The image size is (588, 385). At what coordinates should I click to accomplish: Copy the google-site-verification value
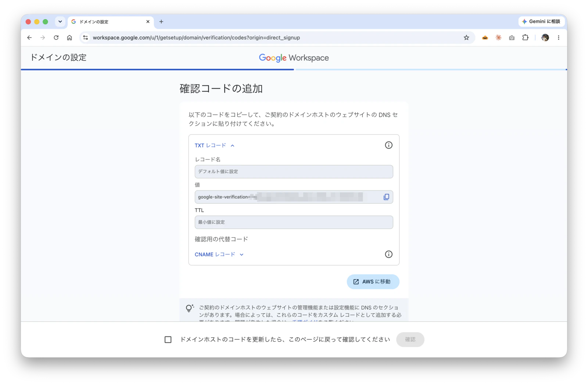[386, 197]
